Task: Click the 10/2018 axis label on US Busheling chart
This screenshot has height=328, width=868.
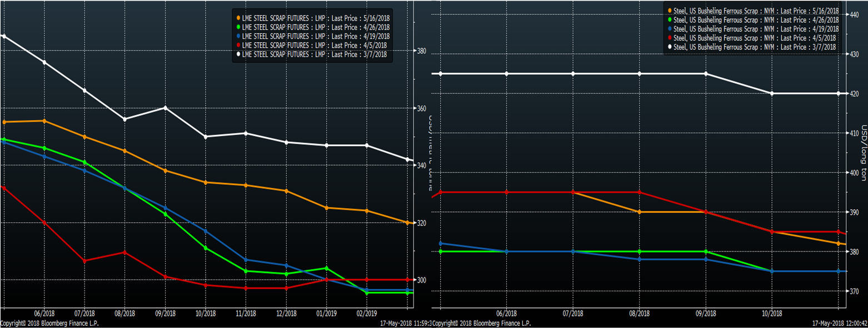Action: pyautogui.click(x=772, y=313)
